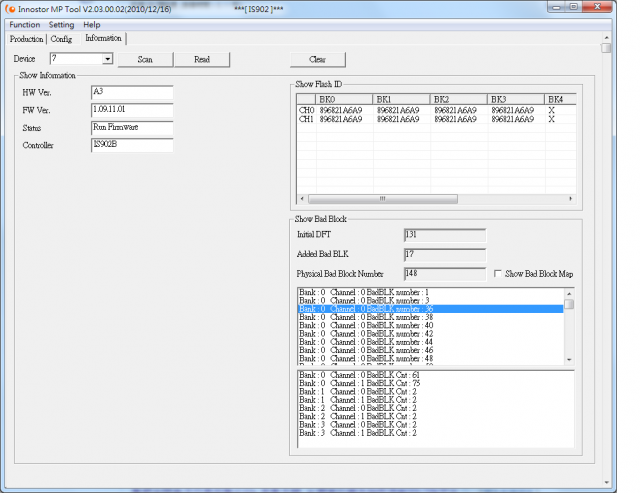The image size is (640, 493).
Task: Open the Device dropdown list
Action: tap(107, 59)
